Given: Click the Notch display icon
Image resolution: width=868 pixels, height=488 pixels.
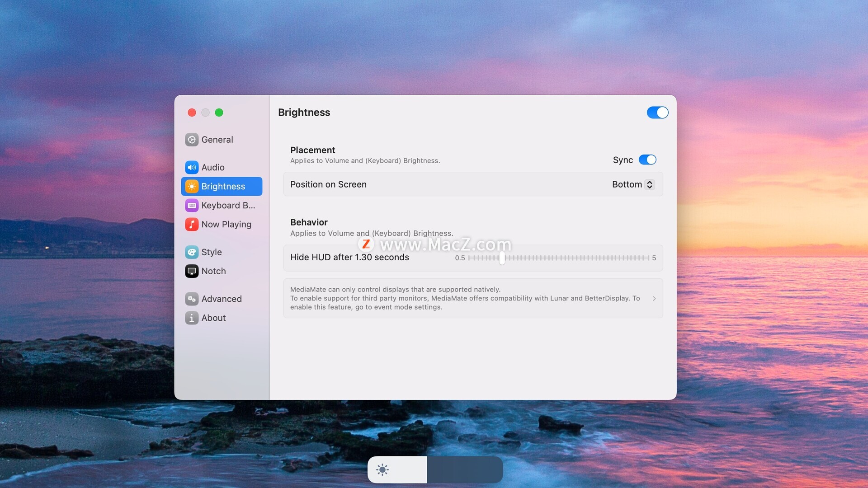Looking at the screenshot, I should click(192, 271).
